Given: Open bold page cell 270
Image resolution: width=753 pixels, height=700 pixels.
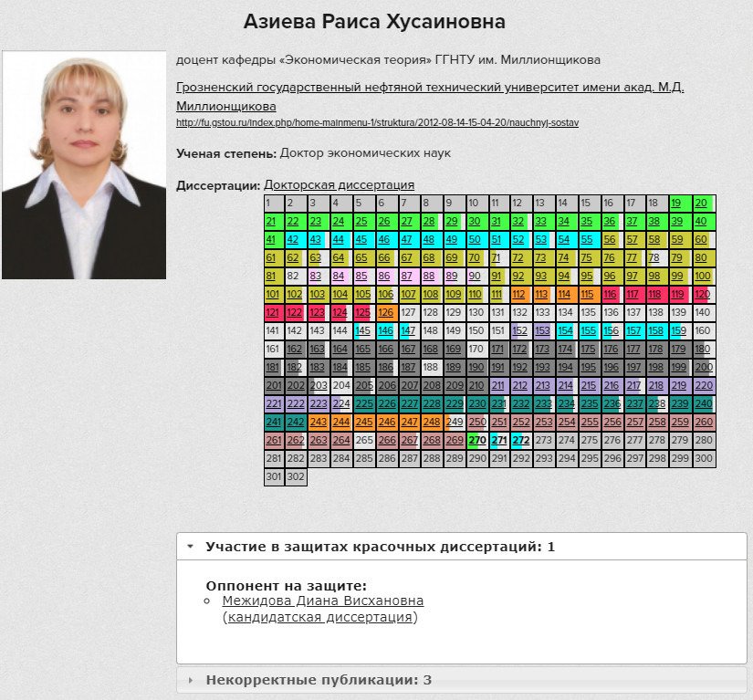Looking at the screenshot, I should point(477,440).
